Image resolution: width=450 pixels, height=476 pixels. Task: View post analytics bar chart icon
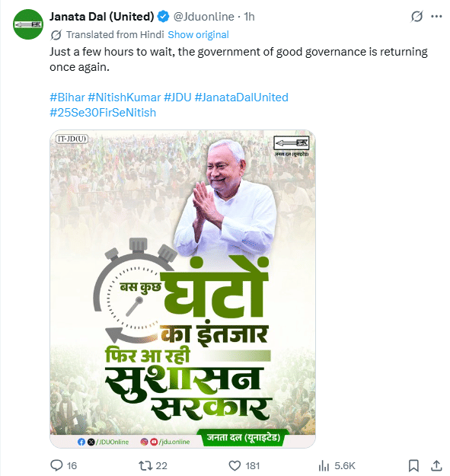(x=324, y=465)
